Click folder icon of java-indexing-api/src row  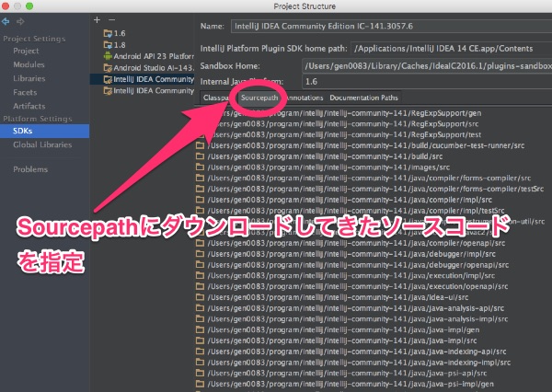[x=200, y=352]
